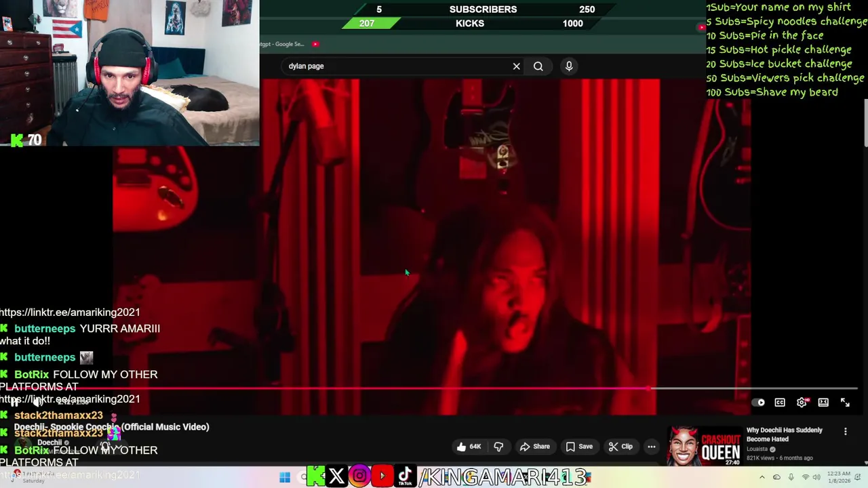Show hidden system tray icons chevron
868x488 pixels.
pyautogui.click(x=762, y=477)
